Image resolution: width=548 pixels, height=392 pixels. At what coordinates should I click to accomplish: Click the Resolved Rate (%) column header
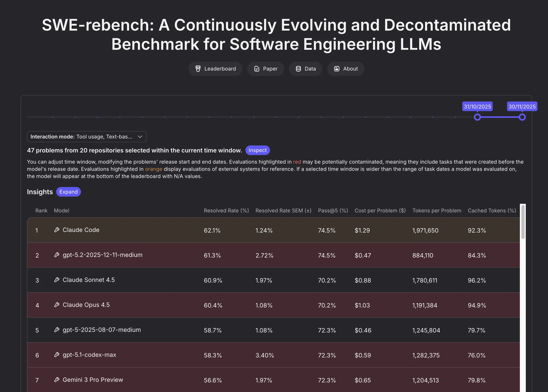(x=226, y=210)
